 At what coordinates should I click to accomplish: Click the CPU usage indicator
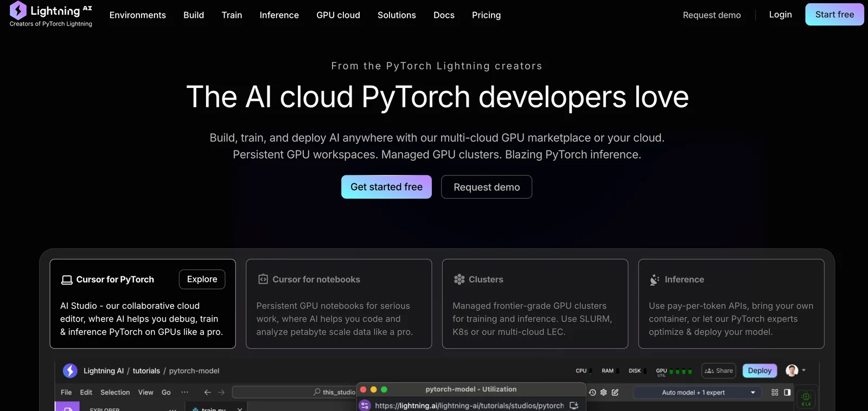pyautogui.click(x=584, y=371)
